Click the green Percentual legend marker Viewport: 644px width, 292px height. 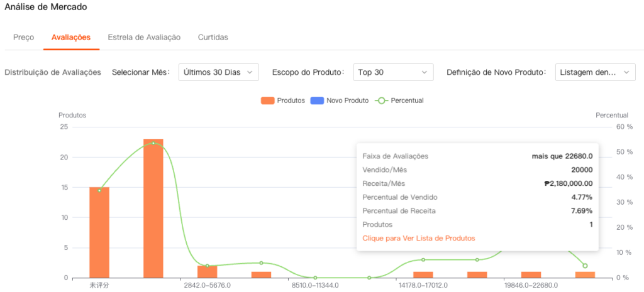point(380,100)
